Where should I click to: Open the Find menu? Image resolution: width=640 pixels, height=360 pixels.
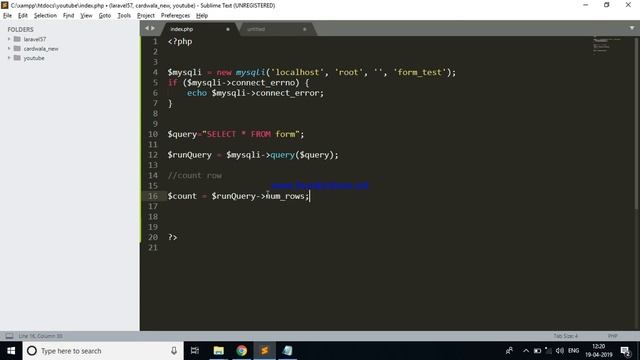(x=68, y=16)
